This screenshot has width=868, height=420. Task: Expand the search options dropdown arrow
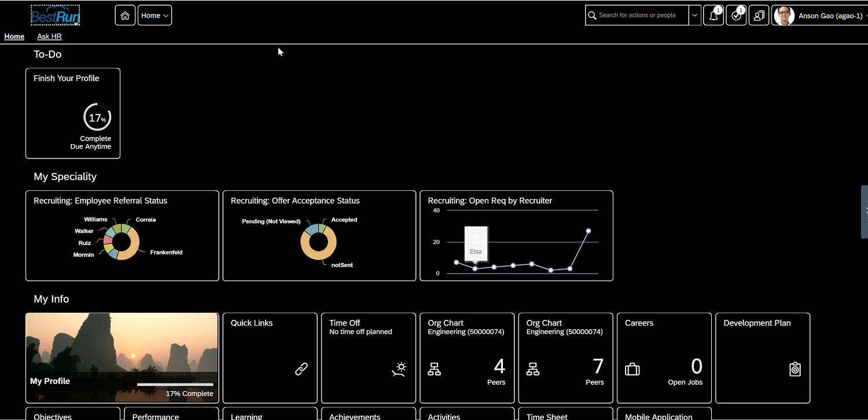click(x=695, y=16)
